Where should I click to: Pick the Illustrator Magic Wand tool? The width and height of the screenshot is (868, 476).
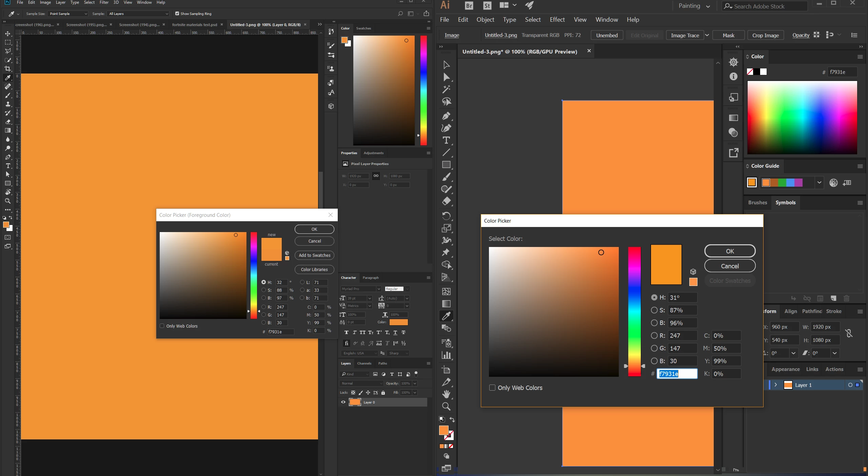tap(446, 89)
